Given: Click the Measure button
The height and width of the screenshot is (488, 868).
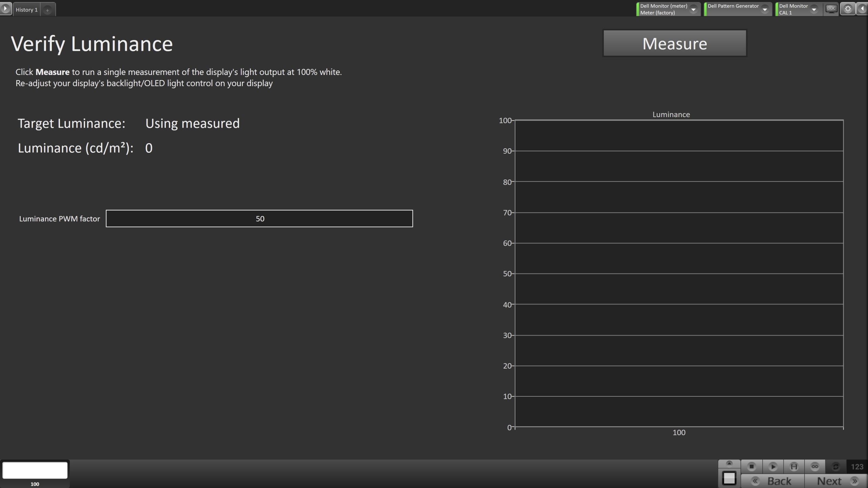Looking at the screenshot, I should click(675, 43).
